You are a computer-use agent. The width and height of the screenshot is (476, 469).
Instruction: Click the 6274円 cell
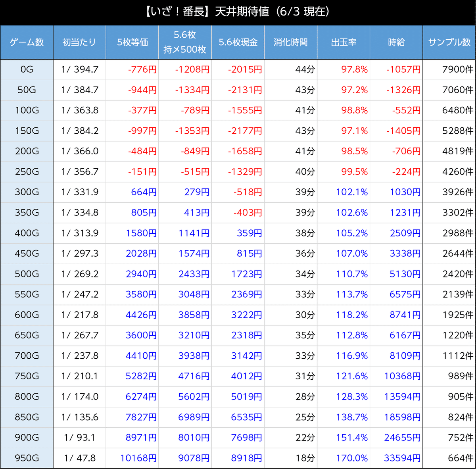pyautogui.click(x=132, y=397)
